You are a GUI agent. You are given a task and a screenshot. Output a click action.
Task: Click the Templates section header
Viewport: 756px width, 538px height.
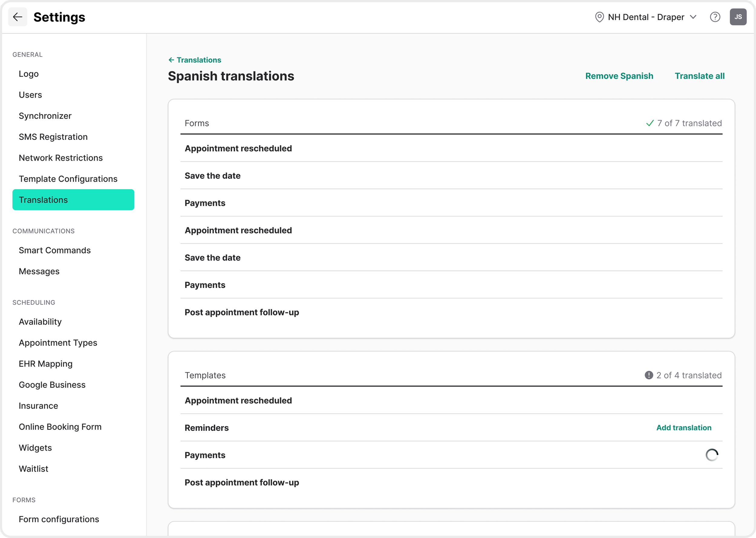coord(205,375)
